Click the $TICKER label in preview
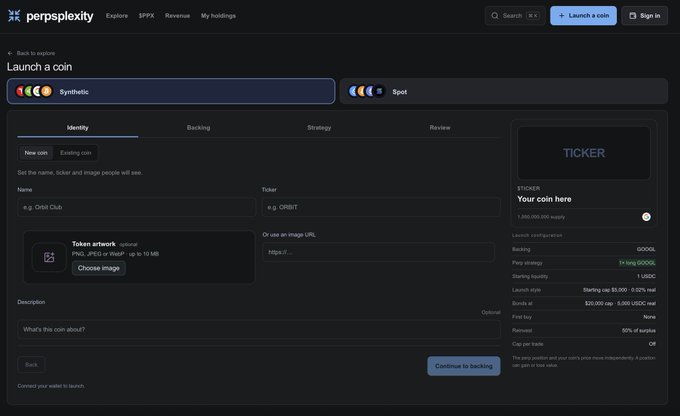Screen dimensions: 680x416 coord(529,188)
